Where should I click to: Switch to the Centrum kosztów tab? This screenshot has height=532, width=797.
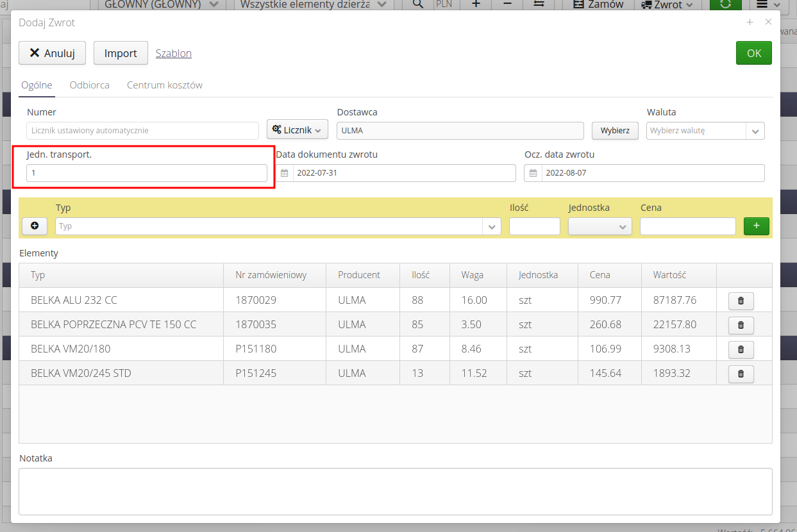164,85
